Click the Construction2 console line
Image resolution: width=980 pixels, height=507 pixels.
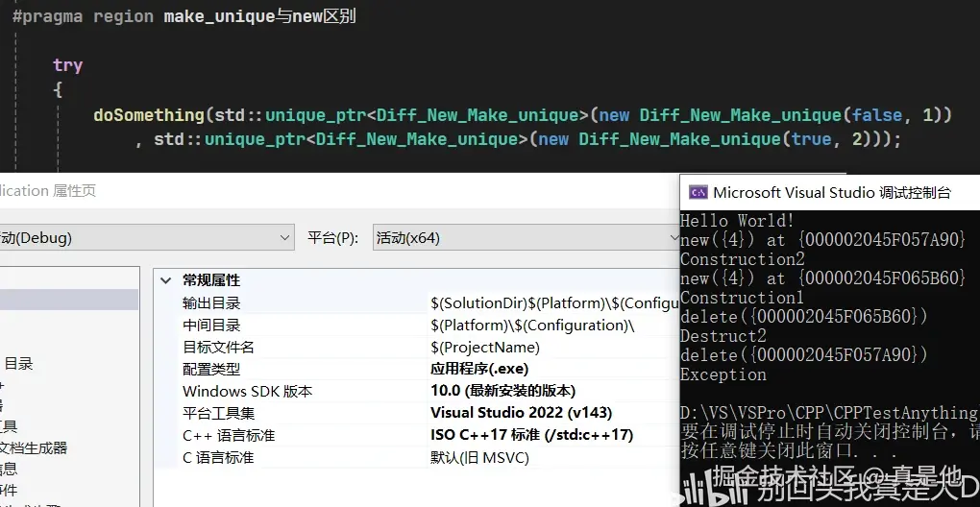743,259
